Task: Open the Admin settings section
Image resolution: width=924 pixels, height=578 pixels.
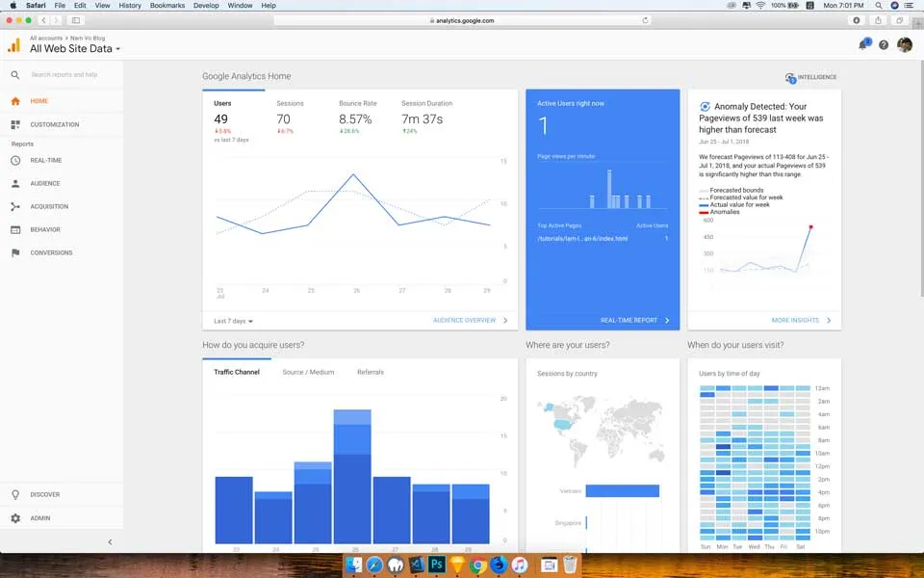Action: coord(38,517)
